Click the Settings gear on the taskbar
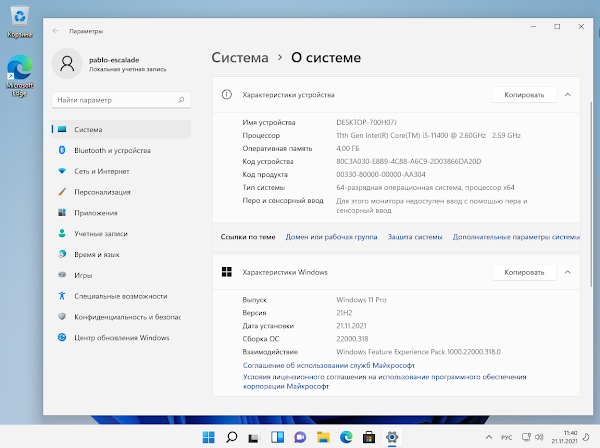Screen dimensions: 600x448 pos(392,437)
